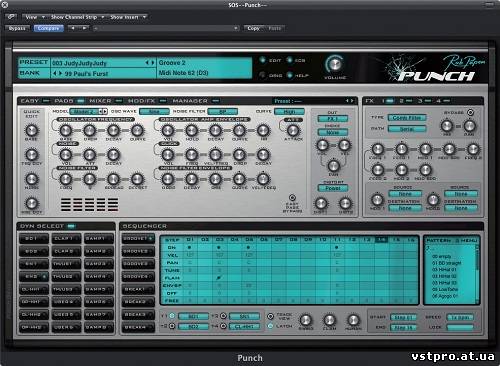Switch to the EASY tab
The width and height of the screenshot is (500, 366).
pyautogui.click(x=35, y=101)
